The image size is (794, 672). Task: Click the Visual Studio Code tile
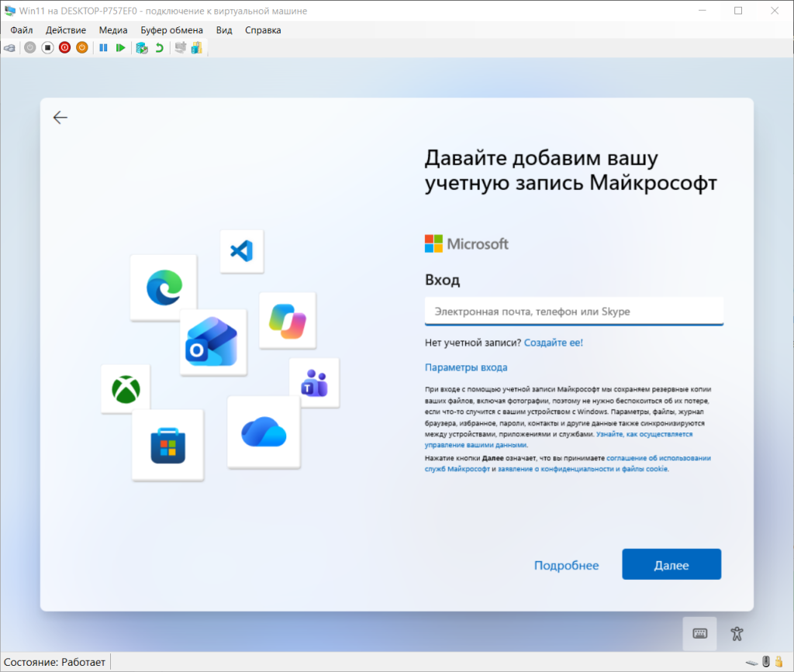(242, 251)
